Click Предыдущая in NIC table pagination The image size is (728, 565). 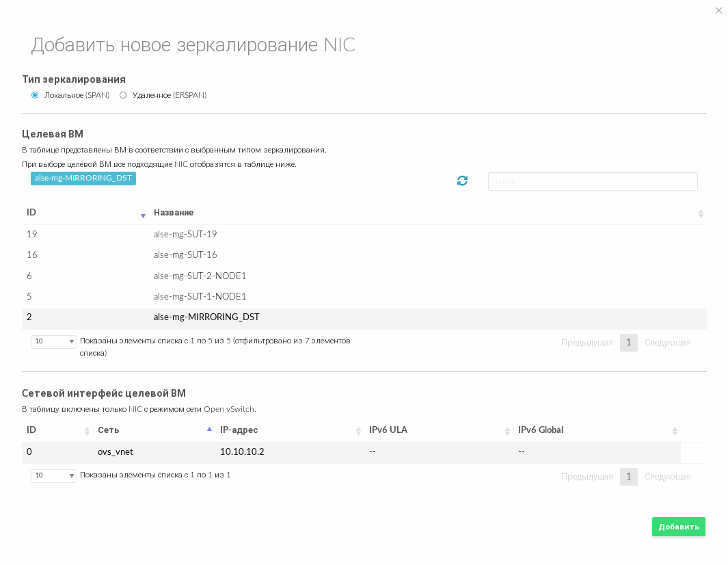[587, 477]
